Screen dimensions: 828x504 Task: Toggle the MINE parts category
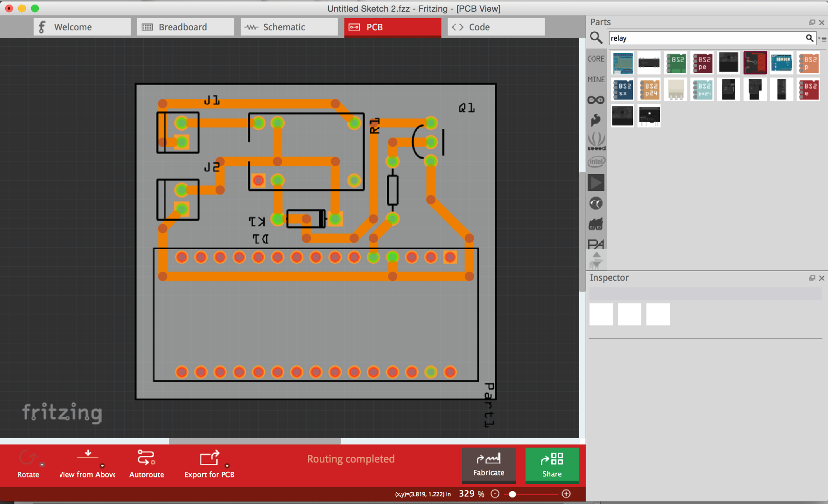tap(596, 79)
